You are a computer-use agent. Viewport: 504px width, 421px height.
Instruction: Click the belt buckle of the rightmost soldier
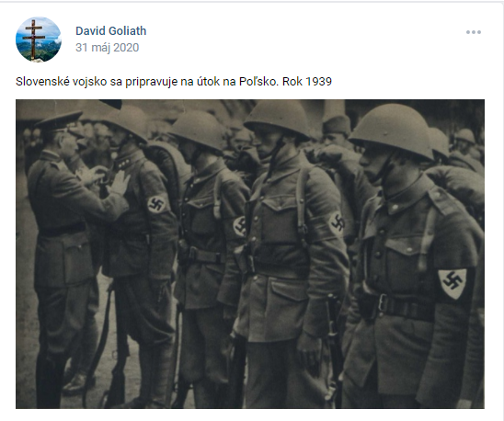point(384,302)
